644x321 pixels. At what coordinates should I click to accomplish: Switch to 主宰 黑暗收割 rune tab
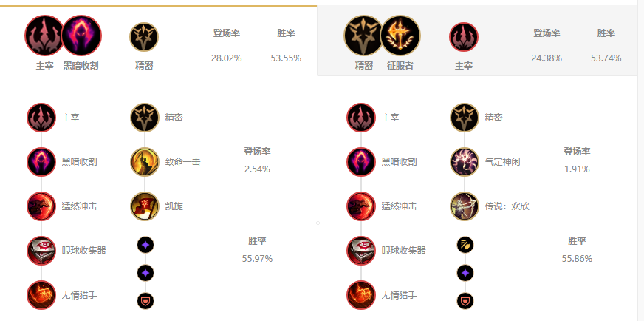159,41
